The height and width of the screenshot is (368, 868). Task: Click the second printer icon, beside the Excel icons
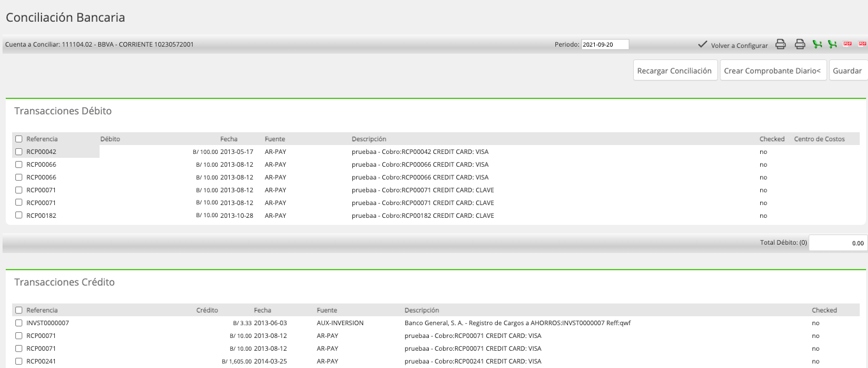[800, 44]
